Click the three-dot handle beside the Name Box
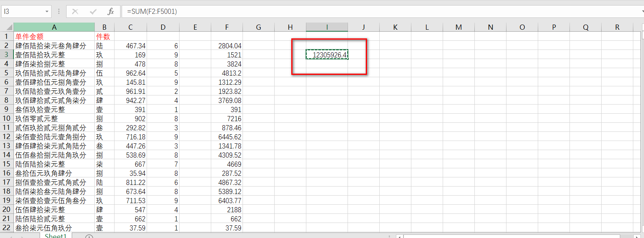This screenshot has height=238, width=644. click(x=59, y=11)
